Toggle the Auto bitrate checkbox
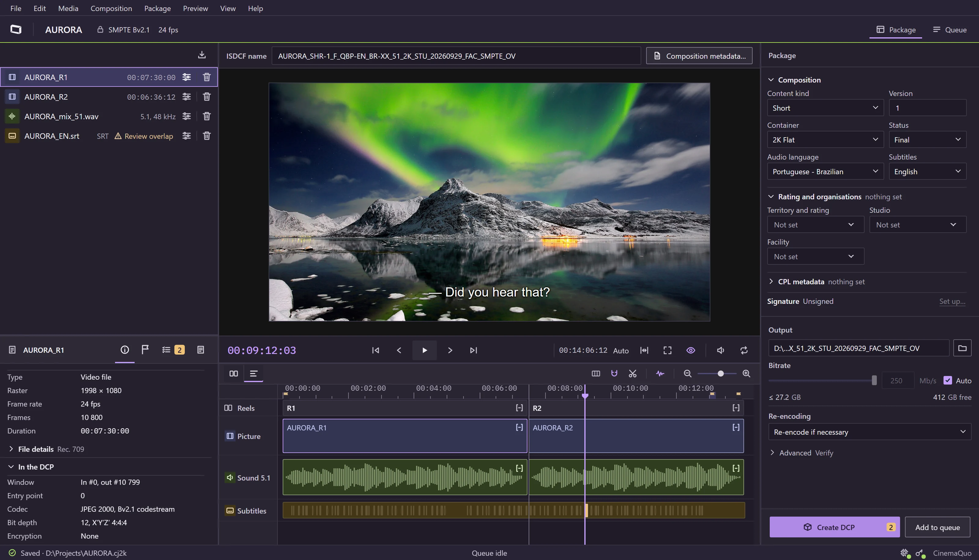 click(x=947, y=380)
